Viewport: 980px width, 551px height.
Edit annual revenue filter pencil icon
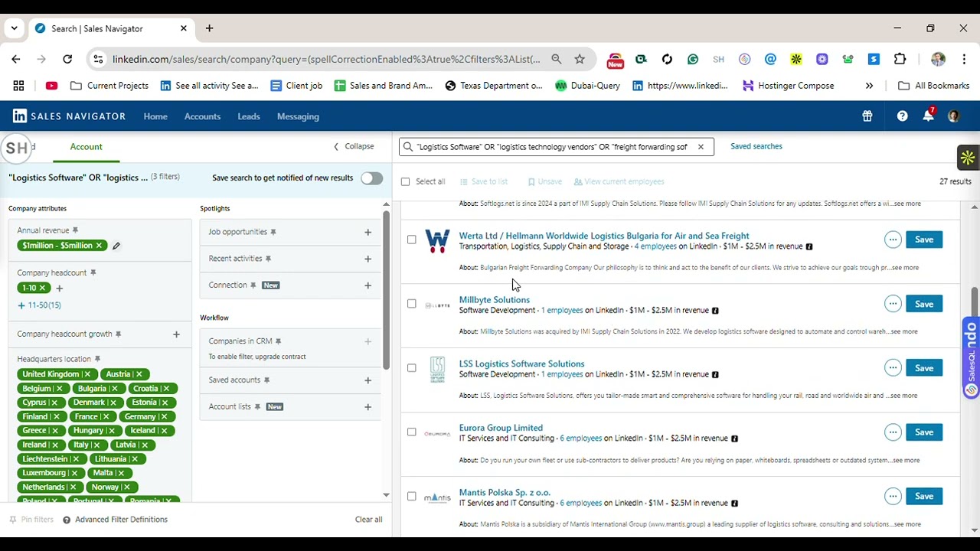[x=116, y=246]
